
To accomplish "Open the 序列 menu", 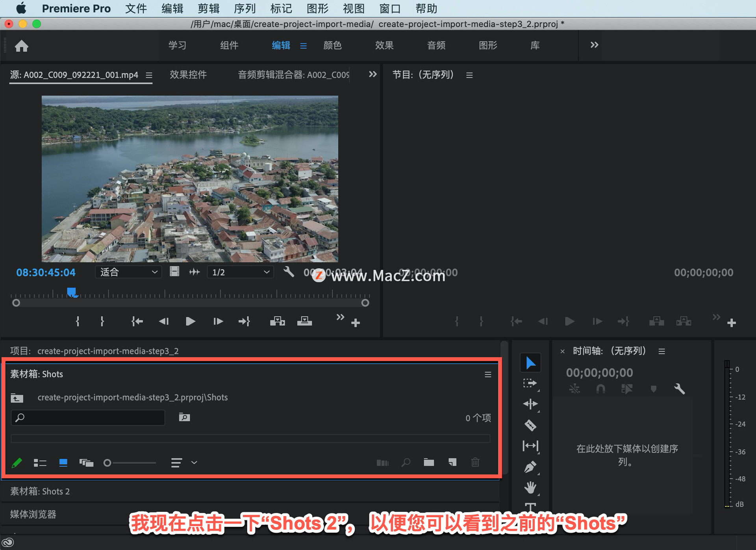I will [245, 8].
